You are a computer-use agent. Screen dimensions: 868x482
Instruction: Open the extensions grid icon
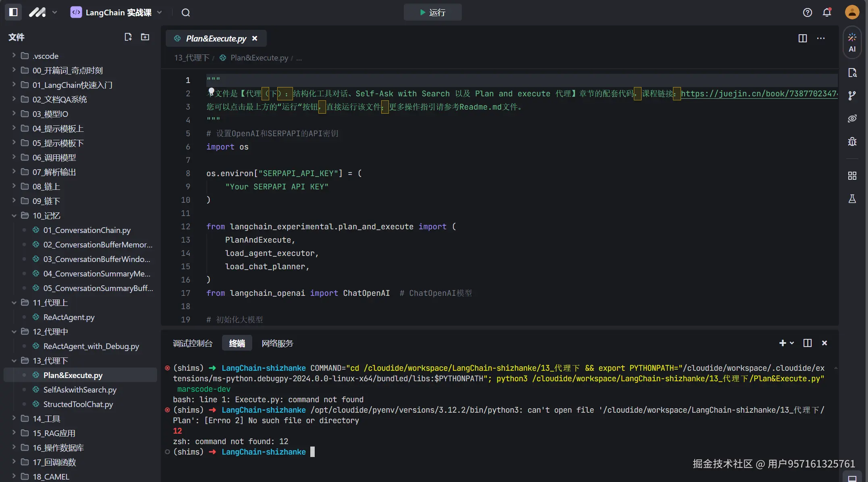pyautogui.click(x=852, y=176)
